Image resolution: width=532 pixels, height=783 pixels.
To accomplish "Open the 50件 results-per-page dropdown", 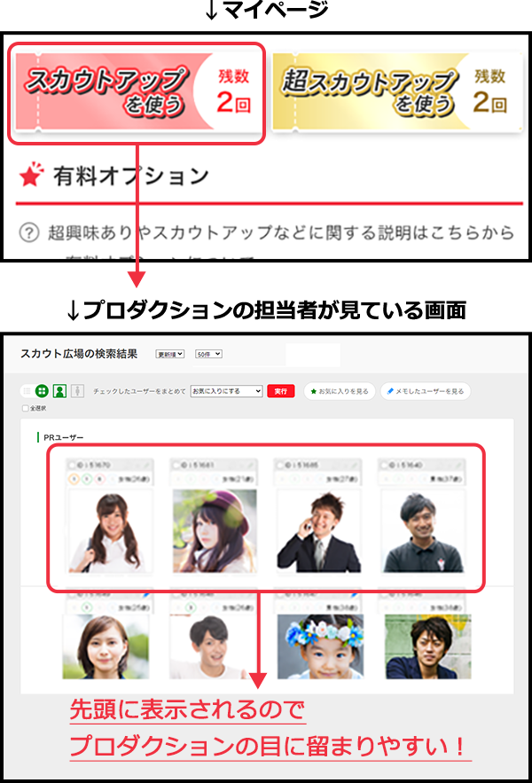I will click(x=208, y=354).
